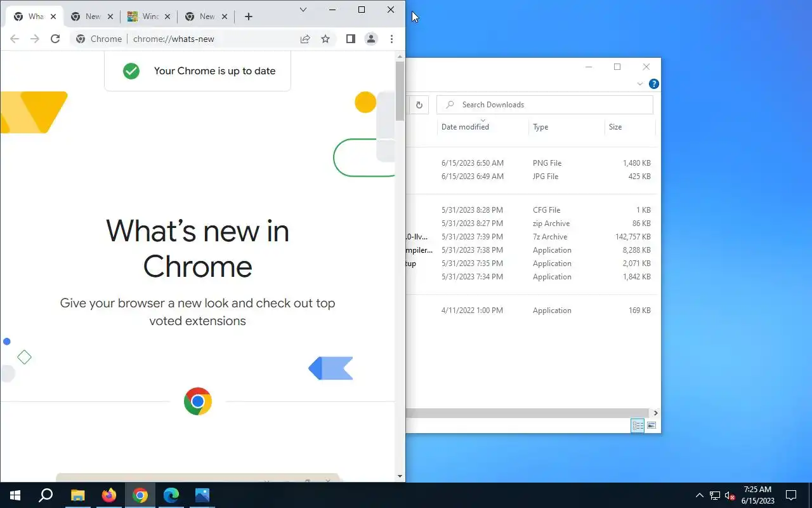Share this page icon in address bar

(x=305, y=39)
